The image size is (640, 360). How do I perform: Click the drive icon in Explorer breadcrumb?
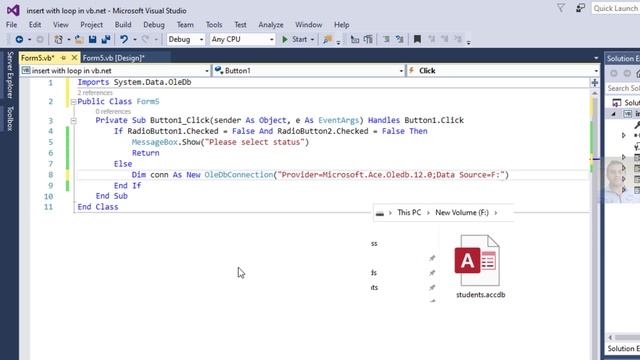click(380, 213)
